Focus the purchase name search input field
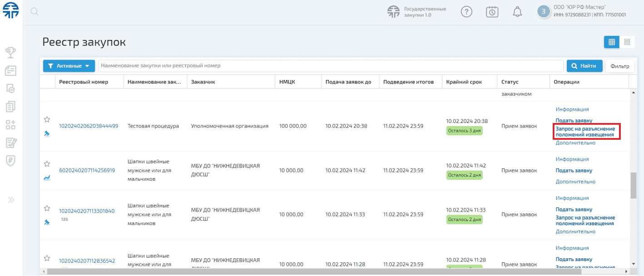The image size is (644, 276). click(x=331, y=66)
